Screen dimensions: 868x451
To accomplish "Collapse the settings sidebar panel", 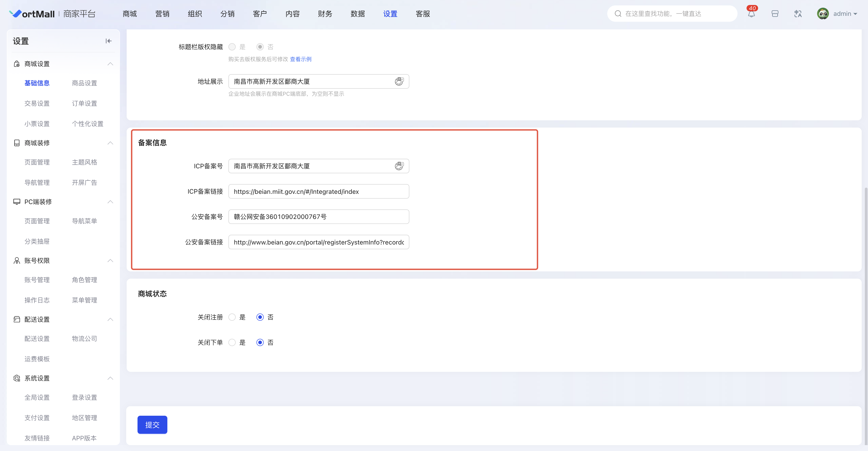I will coord(108,41).
